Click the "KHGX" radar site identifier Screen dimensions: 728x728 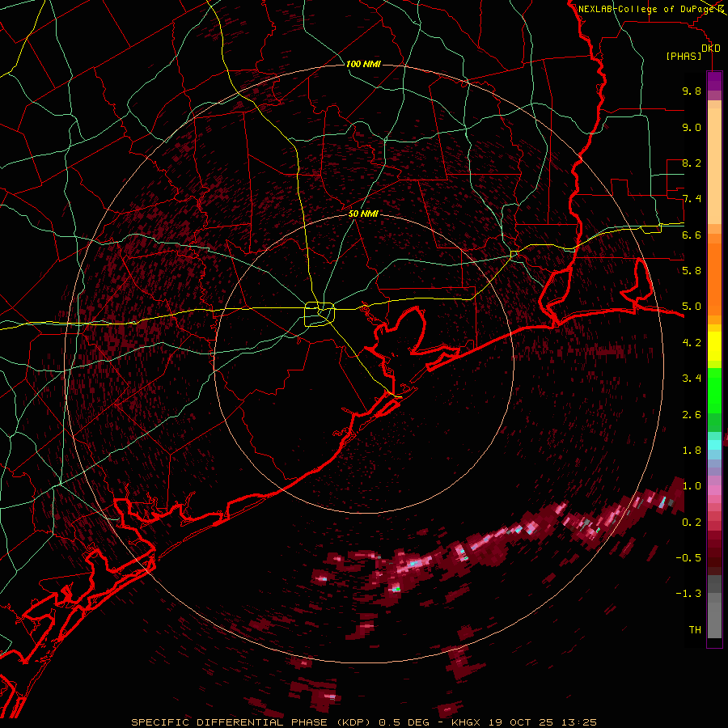tap(466, 722)
